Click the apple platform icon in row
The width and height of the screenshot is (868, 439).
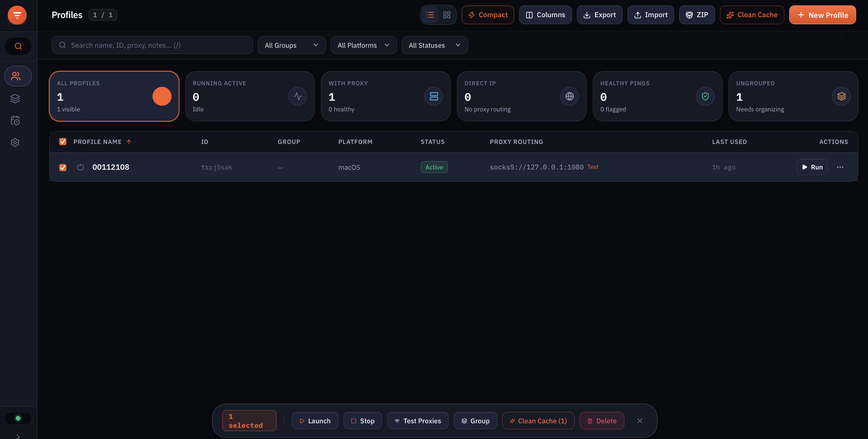coord(81,167)
